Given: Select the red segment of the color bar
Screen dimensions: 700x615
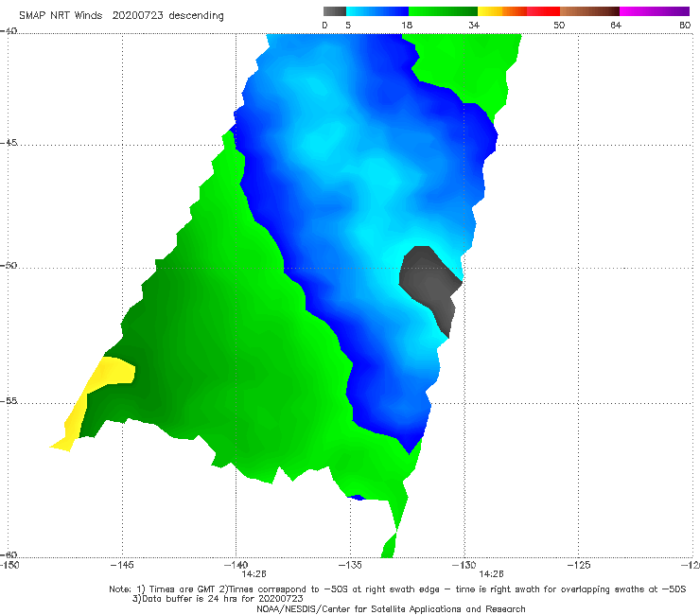Looking at the screenshot, I should click(543, 11).
